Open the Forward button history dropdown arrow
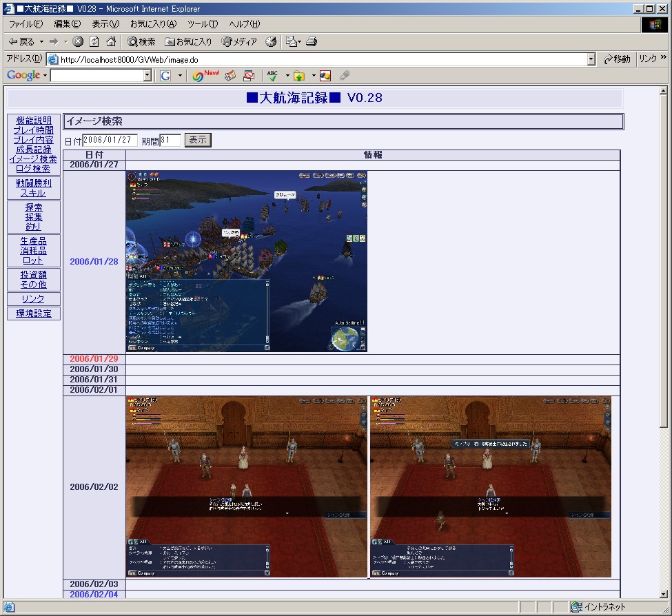 click(65, 41)
